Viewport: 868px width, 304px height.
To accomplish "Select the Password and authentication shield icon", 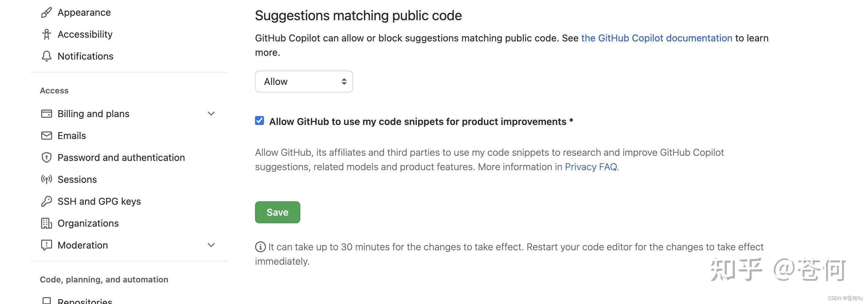I will point(47,157).
